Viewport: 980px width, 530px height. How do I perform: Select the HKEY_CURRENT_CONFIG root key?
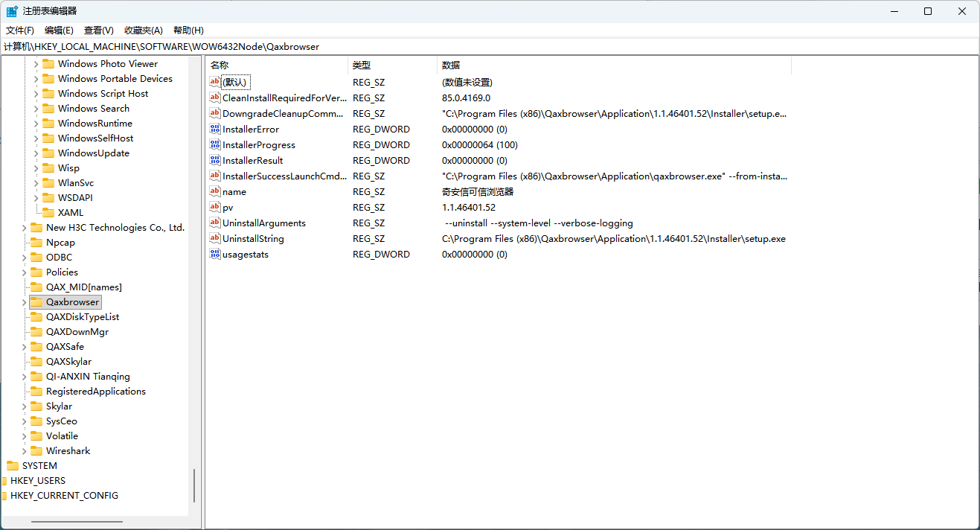point(64,496)
